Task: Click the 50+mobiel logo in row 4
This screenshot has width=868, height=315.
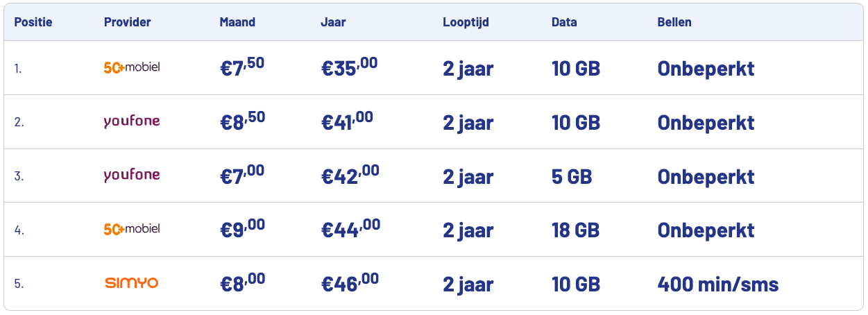Action: (131, 229)
